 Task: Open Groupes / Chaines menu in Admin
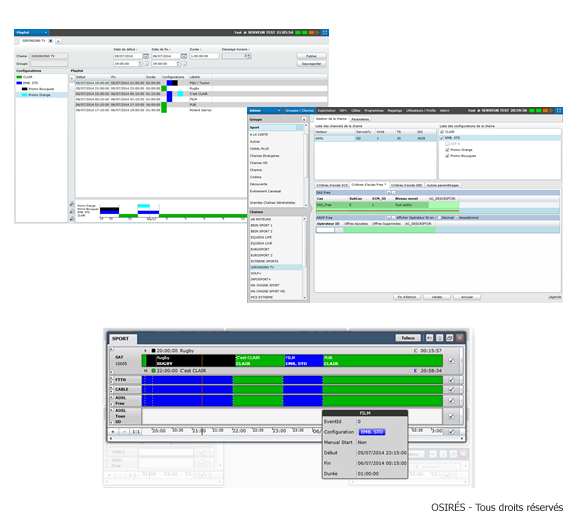(300, 110)
